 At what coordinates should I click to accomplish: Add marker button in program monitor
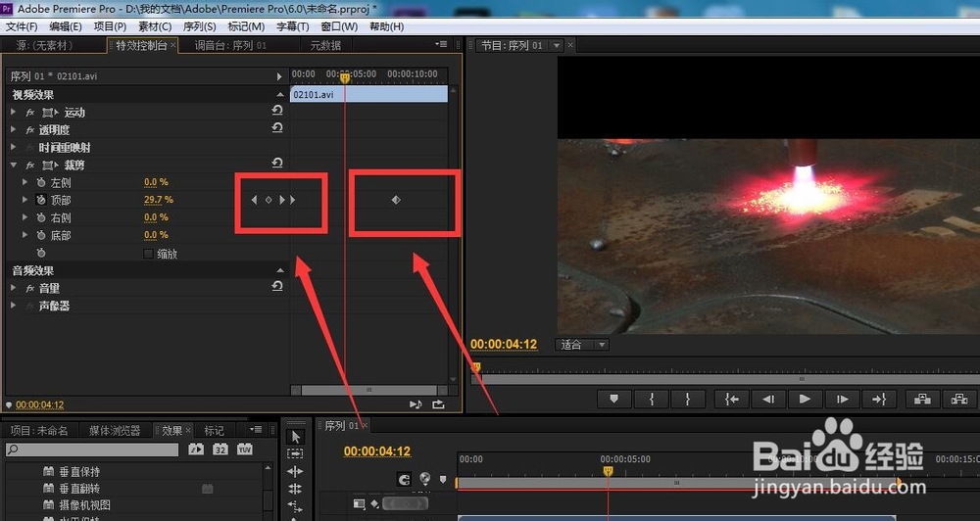[613, 399]
